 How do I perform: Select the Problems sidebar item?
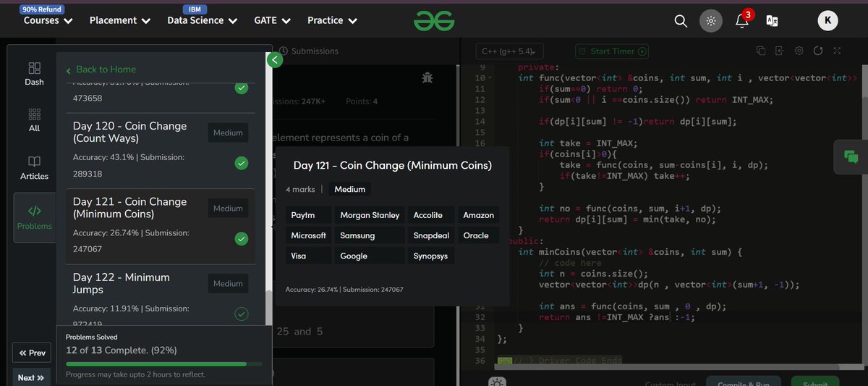[x=34, y=217]
